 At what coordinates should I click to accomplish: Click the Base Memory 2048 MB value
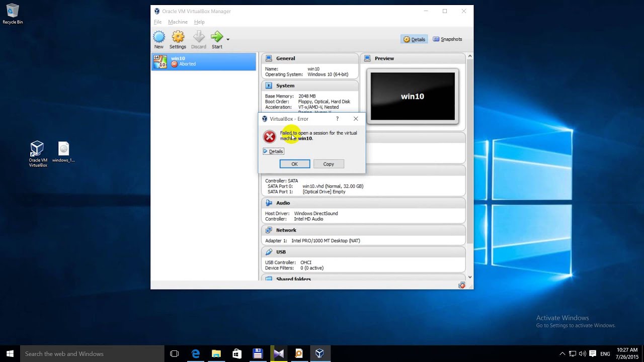307,96
